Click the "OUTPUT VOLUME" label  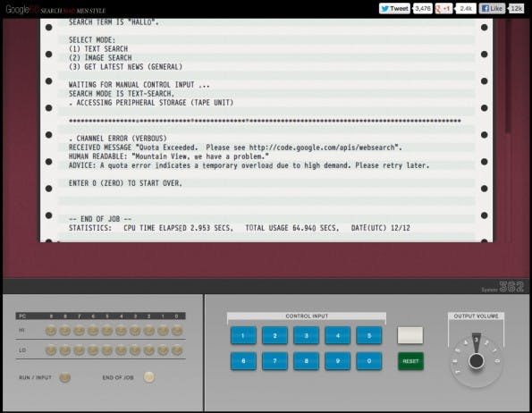476,316
